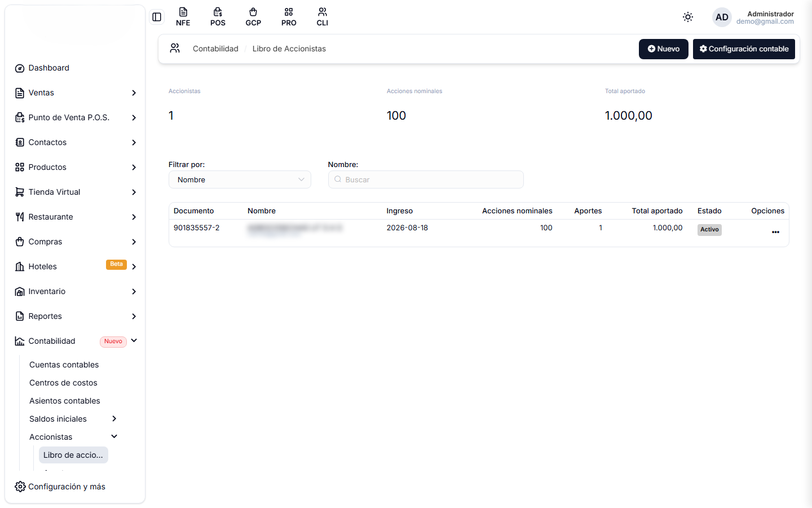Expand the Punto de Venta chevron
This screenshot has height=508, width=812.
point(134,117)
